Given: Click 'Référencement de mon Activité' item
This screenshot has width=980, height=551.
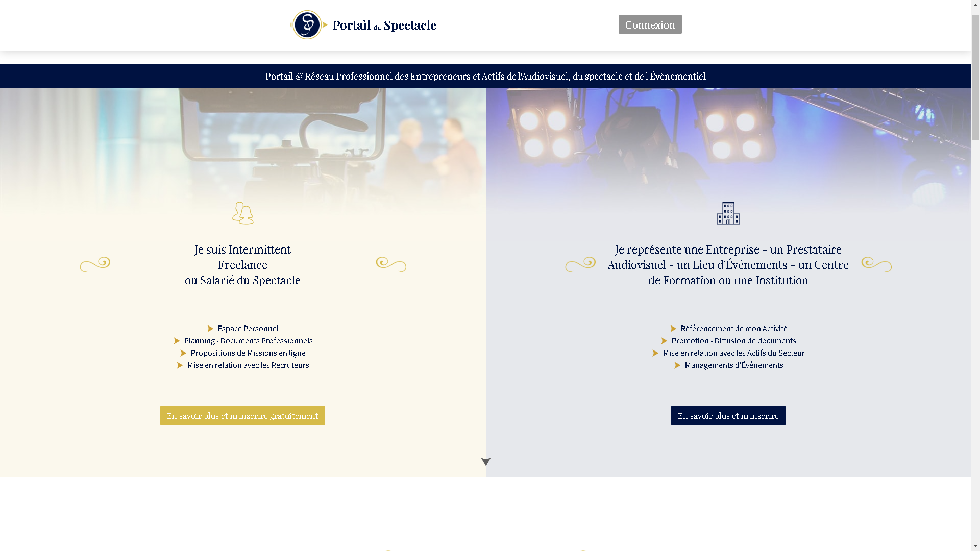Looking at the screenshot, I should tap(734, 329).
